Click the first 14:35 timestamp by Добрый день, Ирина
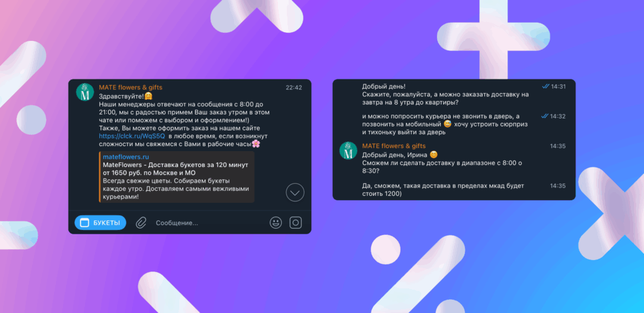Image resolution: width=644 pixels, height=313 pixels. (558, 146)
